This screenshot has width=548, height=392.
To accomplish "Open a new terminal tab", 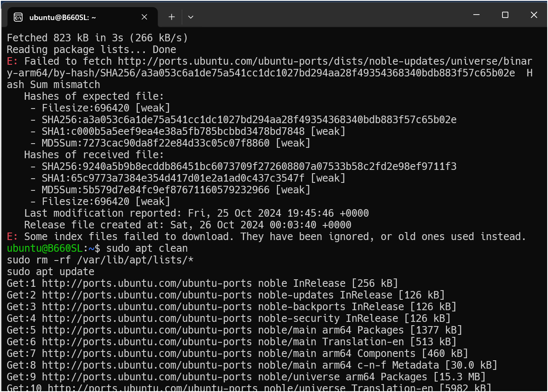I will pos(172,17).
